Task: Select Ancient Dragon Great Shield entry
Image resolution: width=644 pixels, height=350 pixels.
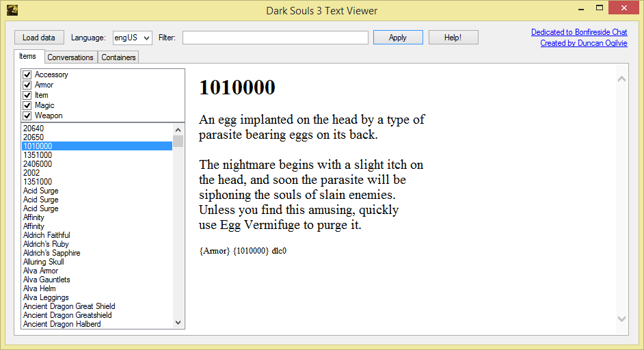Action: click(97, 306)
